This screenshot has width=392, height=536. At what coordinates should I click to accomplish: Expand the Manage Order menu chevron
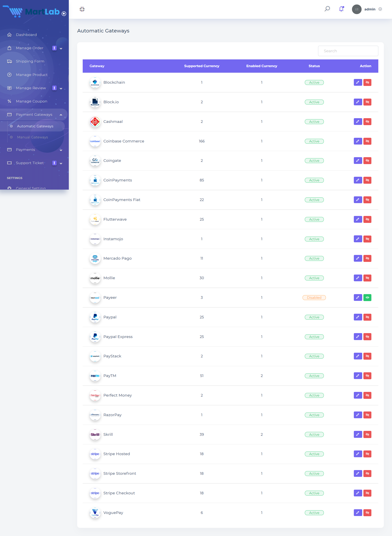click(x=61, y=48)
